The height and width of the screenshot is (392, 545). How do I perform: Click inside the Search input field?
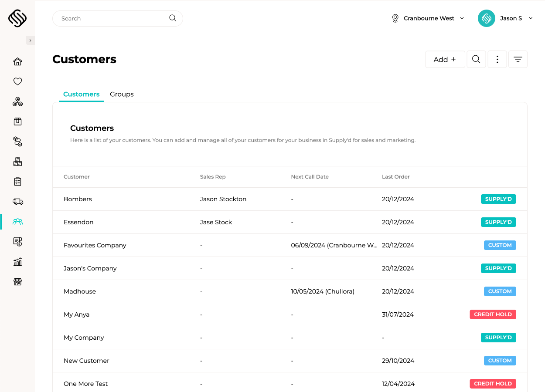pyautogui.click(x=109, y=18)
